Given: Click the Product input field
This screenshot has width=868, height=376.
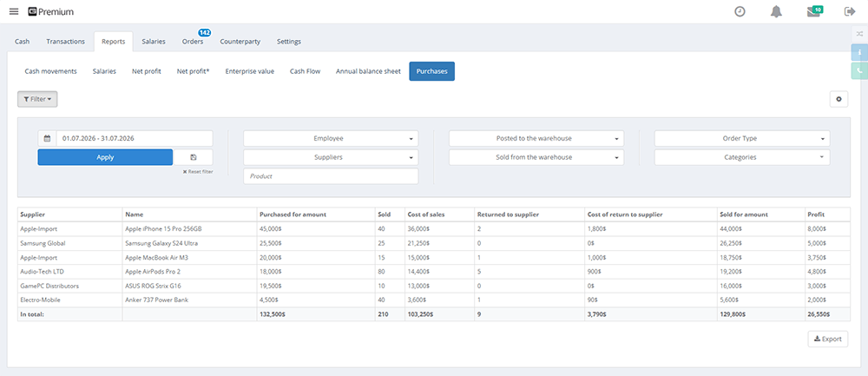Looking at the screenshot, I should click(331, 176).
